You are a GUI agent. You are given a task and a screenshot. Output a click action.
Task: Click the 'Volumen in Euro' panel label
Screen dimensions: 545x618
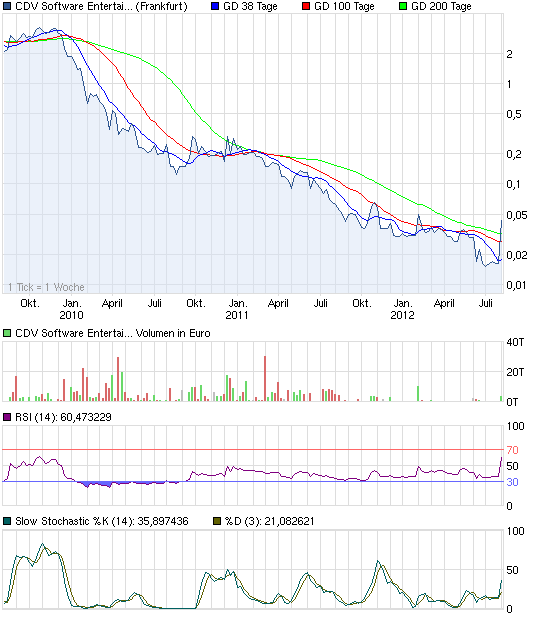(173, 333)
